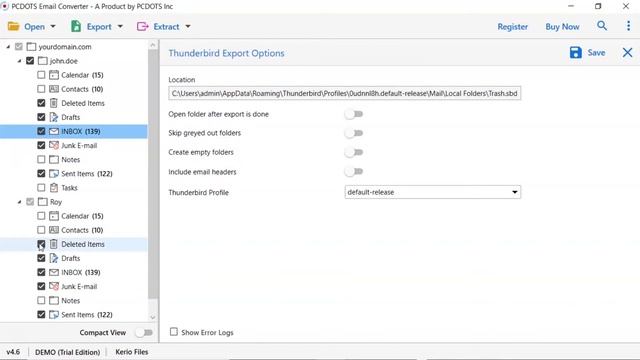Click Roy Calendar folder icon
This screenshot has width=640, height=360.
(54, 216)
